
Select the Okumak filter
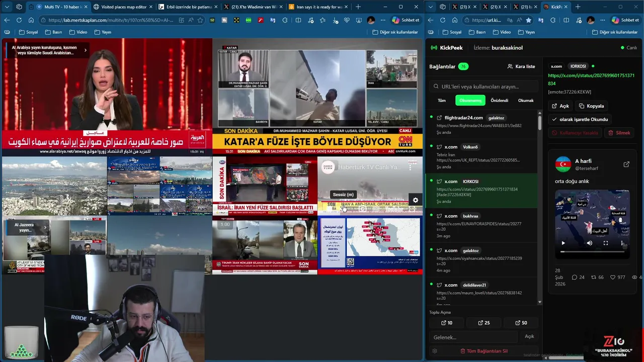click(526, 101)
